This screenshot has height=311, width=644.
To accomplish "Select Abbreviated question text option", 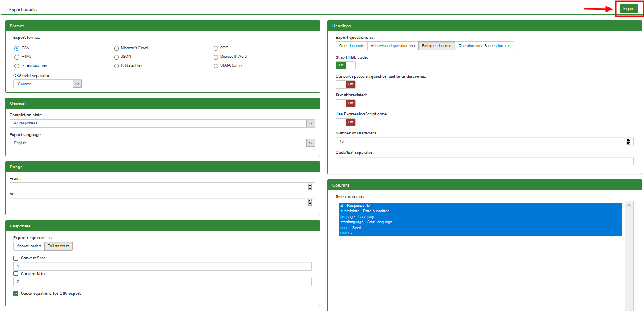I will [x=393, y=46].
